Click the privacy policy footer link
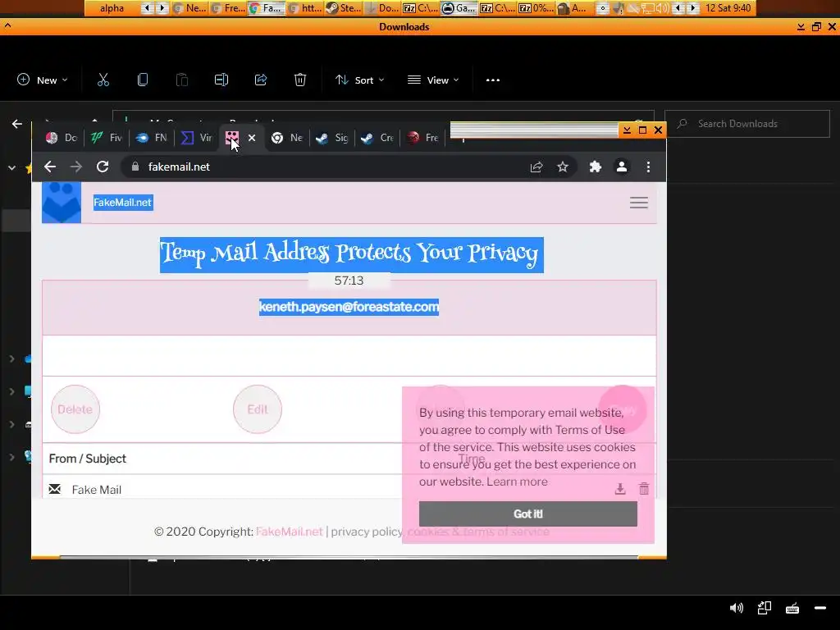 pyautogui.click(x=367, y=532)
